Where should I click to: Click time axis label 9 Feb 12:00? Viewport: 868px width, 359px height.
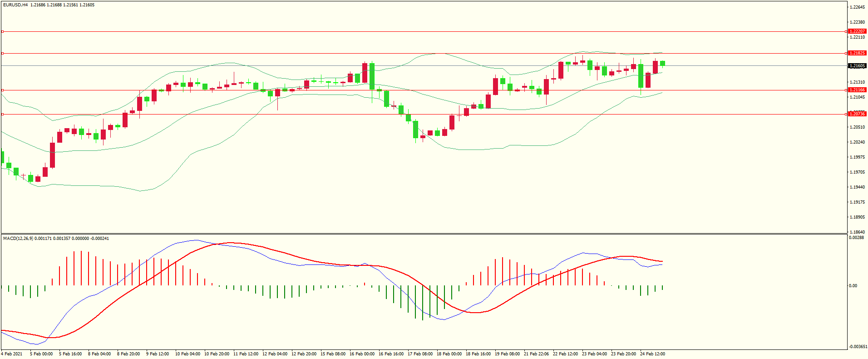click(158, 354)
